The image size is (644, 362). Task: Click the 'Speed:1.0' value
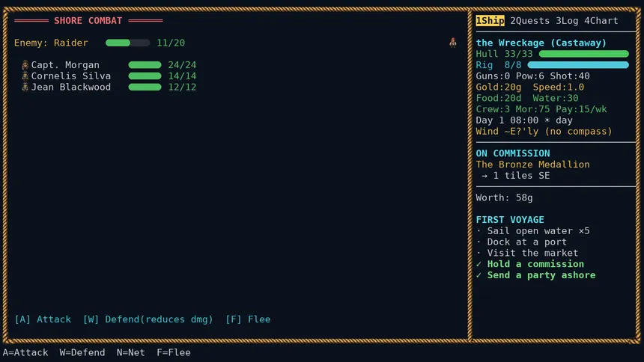pos(558,87)
